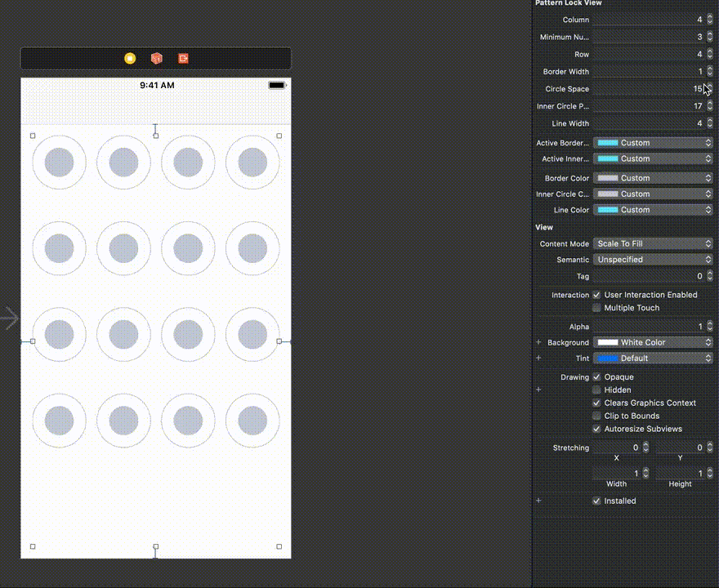This screenshot has width=719, height=588.
Task: Click the Column value field
Action: (x=649, y=20)
